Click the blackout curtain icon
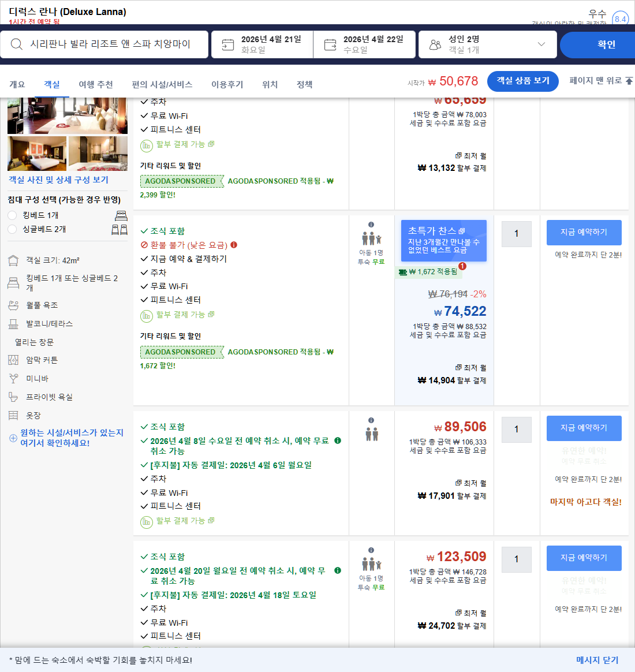The width and height of the screenshot is (635, 672). point(13,360)
